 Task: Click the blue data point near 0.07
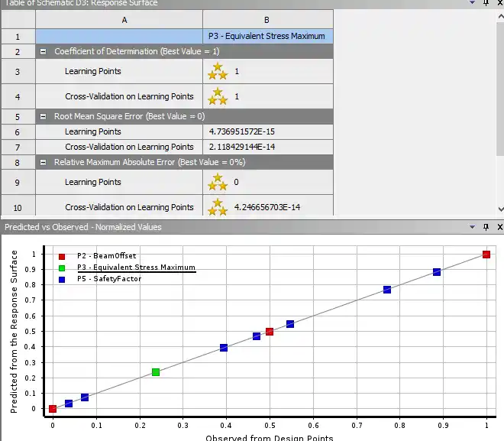point(85,397)
